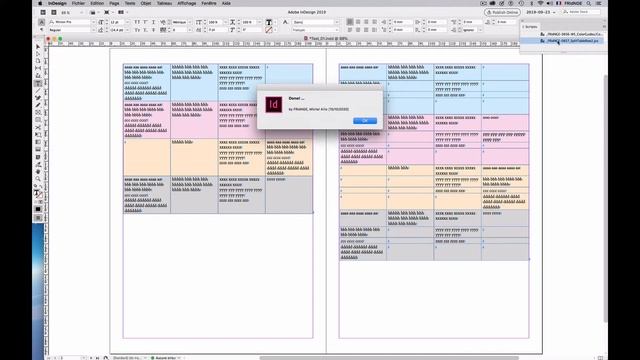Select the Scripts panel tab
The height and width of the screenshot is (360, 640).
(x=530, y=27)
